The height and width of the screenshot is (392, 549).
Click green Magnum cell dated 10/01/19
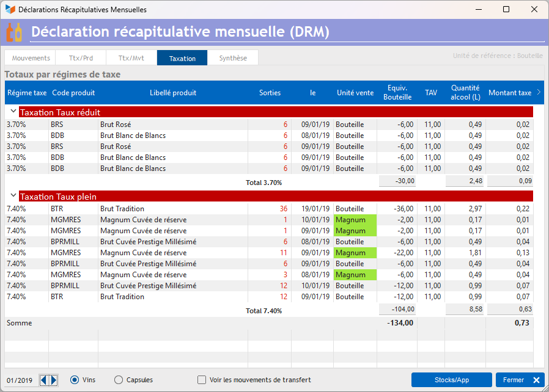coord(355,220)
